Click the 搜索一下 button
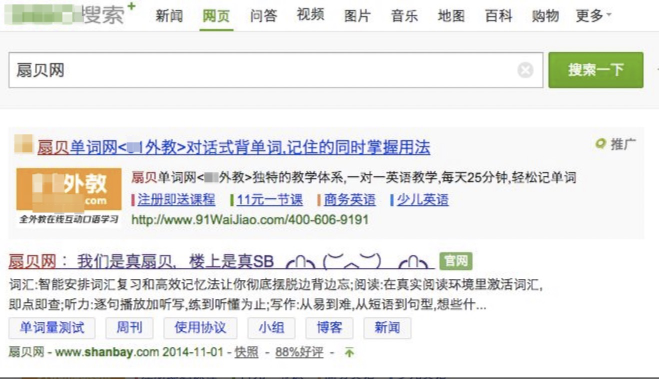Image resolution: width=659 pixels, height=379 pixels. pyautogui.click(x=596, y=70)
